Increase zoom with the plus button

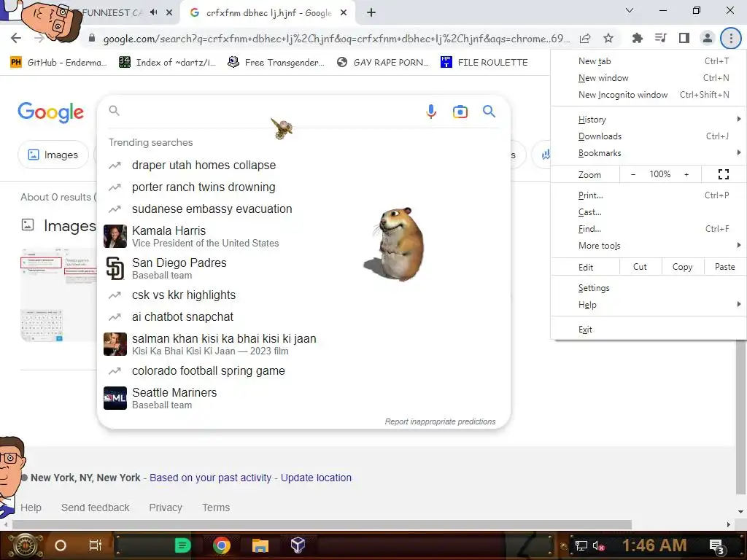(x=686, y=174)
